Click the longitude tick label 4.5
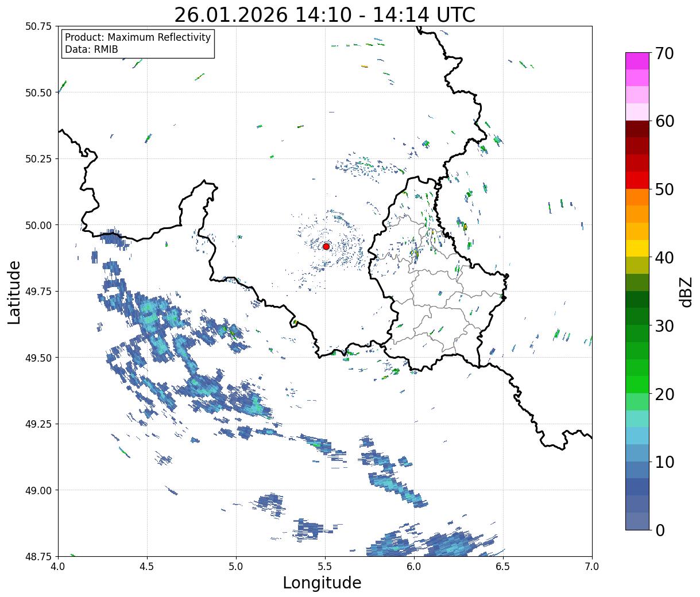 (147, 567)
